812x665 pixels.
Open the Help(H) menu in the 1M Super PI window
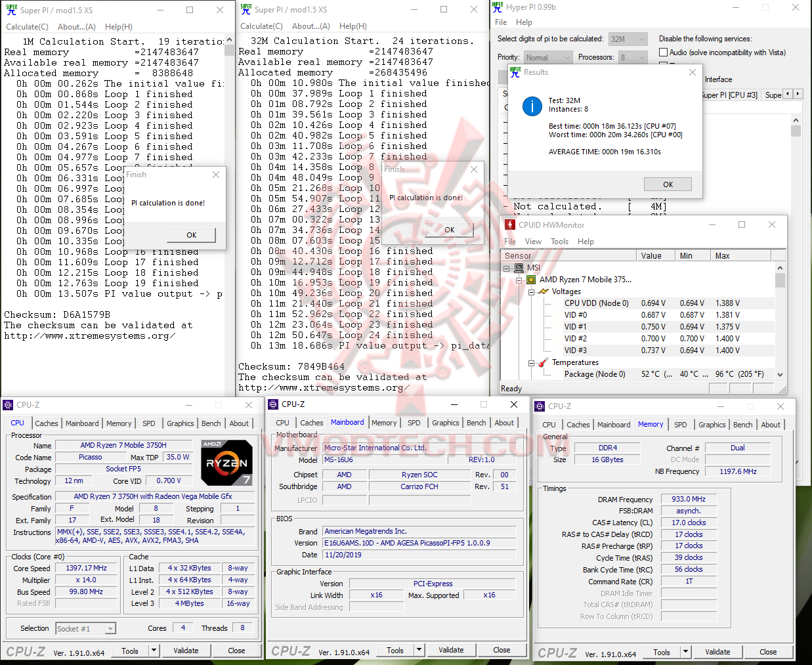pos(119,27)
